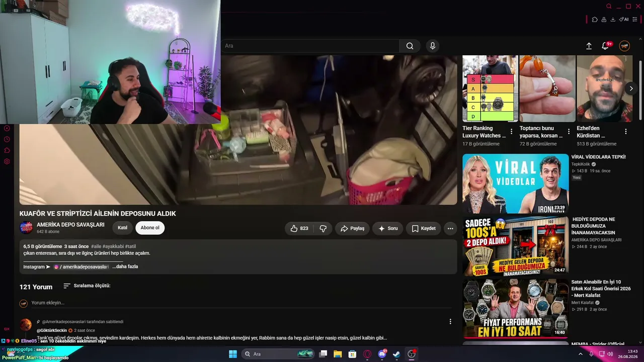Open options for Ezhel'den Kürdistan short

coord(626,132)
